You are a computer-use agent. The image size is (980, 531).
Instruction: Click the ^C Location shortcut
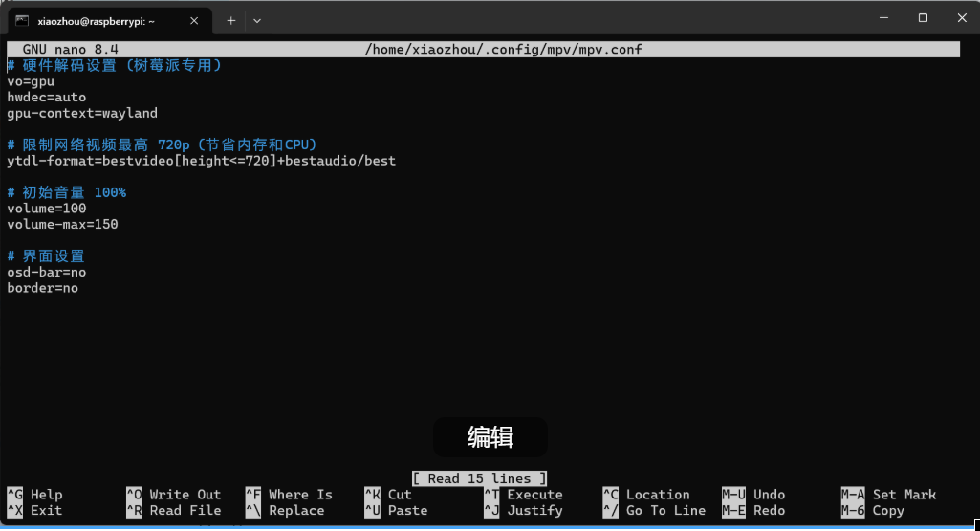point(646,495)
